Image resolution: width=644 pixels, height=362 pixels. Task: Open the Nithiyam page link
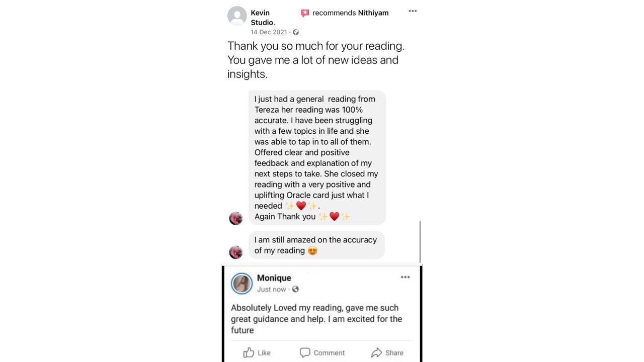point(373,13)
